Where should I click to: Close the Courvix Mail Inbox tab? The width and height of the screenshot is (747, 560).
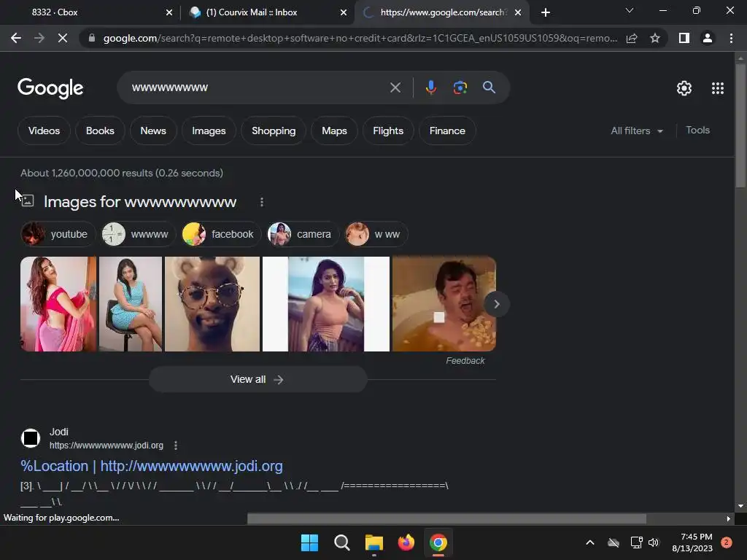(344, 12)
